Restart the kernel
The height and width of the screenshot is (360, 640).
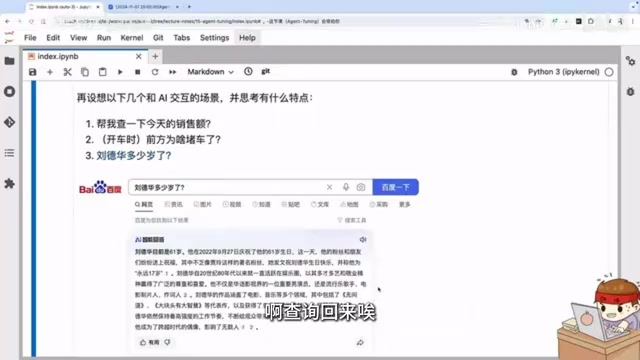coord(155,72)
